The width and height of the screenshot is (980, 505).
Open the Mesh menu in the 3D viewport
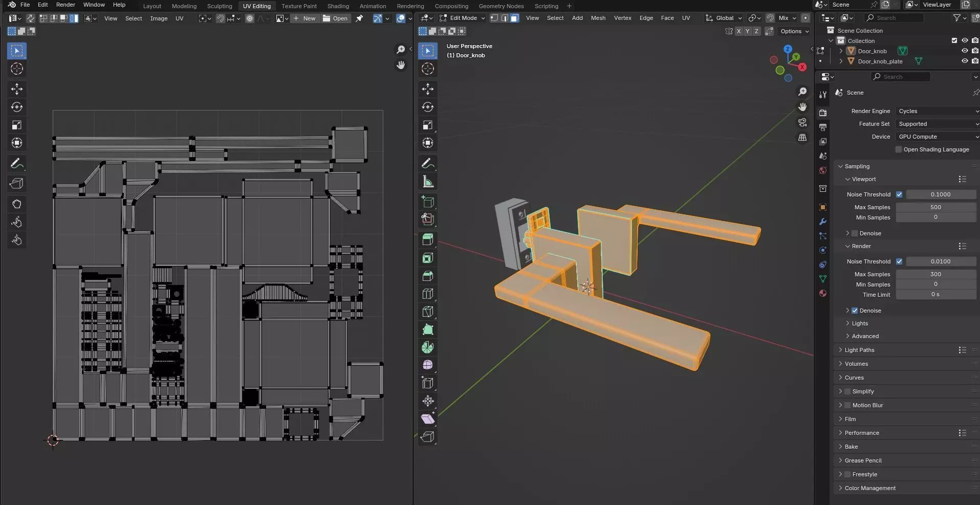click(598, 18)
